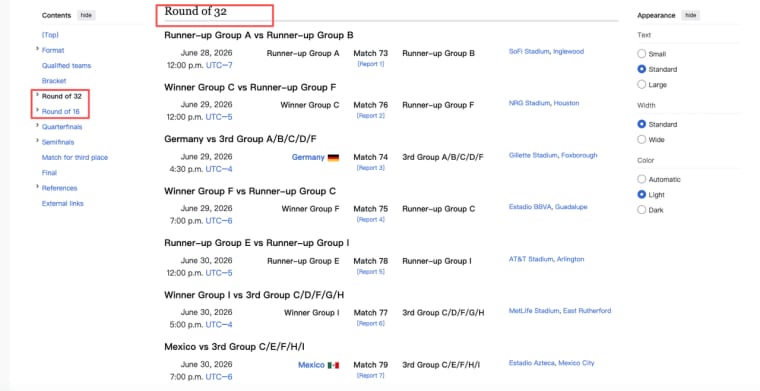The width and height of the screenshot is (760, 391).
Task: Click the Germany flag icon
Action: pos(333,157)
